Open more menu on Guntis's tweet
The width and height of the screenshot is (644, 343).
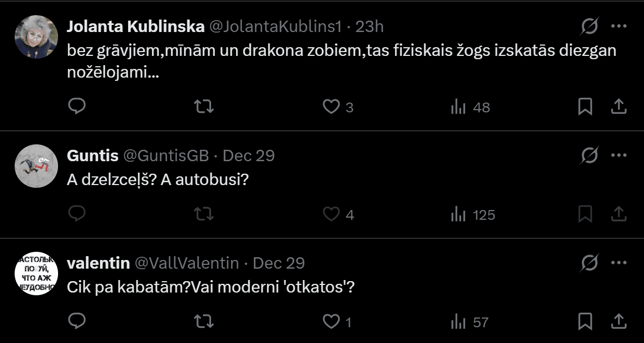tap(619, 156)
